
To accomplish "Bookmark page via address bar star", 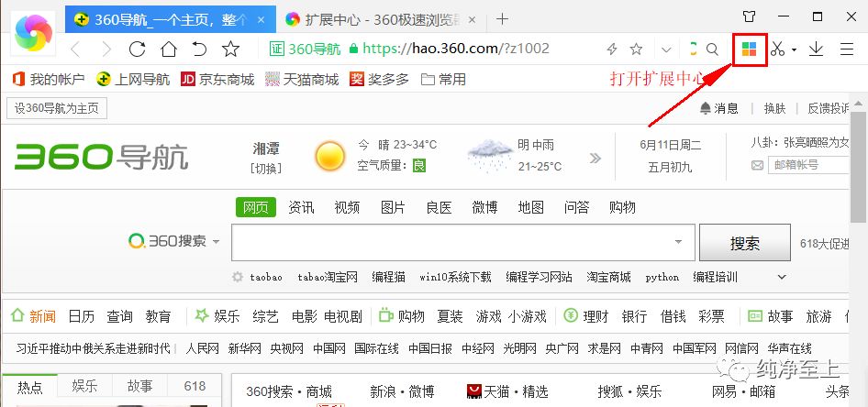I will pyautogui.click(x=636, y=49).
